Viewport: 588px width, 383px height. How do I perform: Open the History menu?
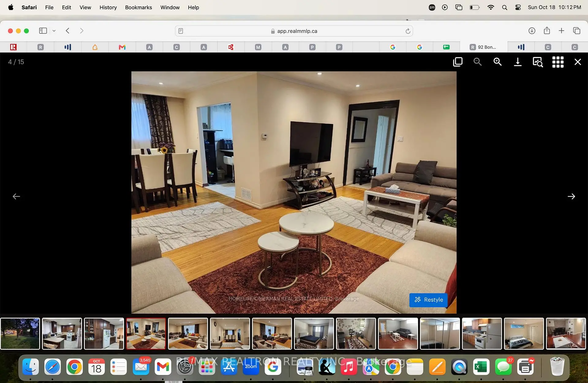pyautogui.click(x=108, y=7)
